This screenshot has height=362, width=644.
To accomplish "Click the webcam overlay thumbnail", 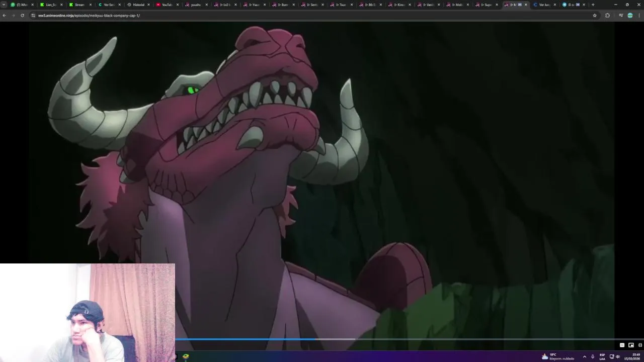I will [88, 312].
